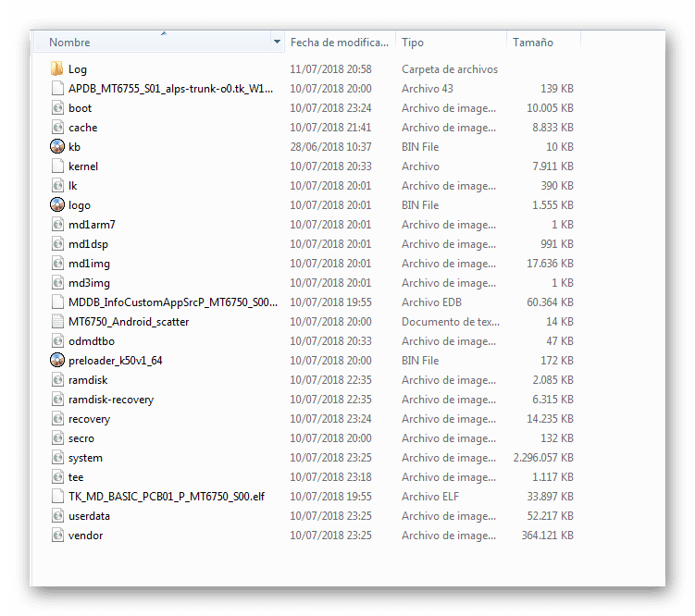
Task: Select the TK_MD_BASIC_PCB01_P_MT6750_S00.elf file name
Action: coord(167,497)
